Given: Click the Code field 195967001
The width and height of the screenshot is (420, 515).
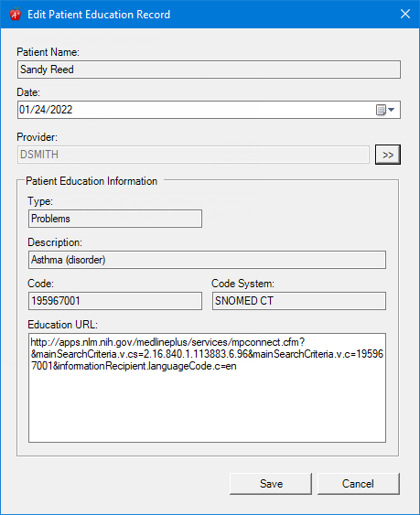Looking at the screenshot, I should tap(115, 301).
